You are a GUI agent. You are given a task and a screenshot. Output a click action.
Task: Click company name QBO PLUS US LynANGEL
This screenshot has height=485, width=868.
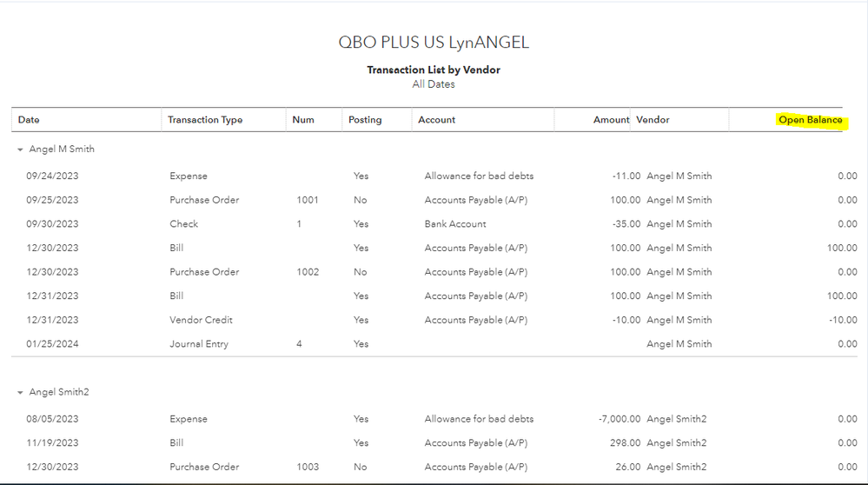[434, 42]
